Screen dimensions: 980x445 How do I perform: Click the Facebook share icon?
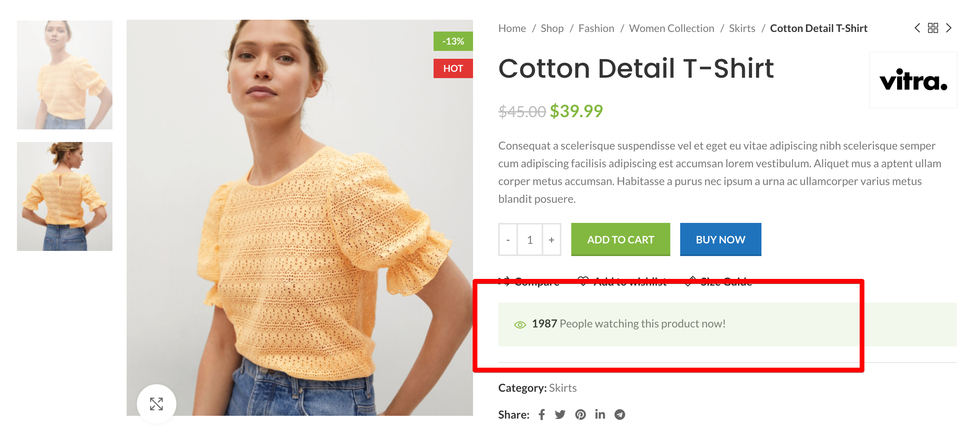click(542, 415)
